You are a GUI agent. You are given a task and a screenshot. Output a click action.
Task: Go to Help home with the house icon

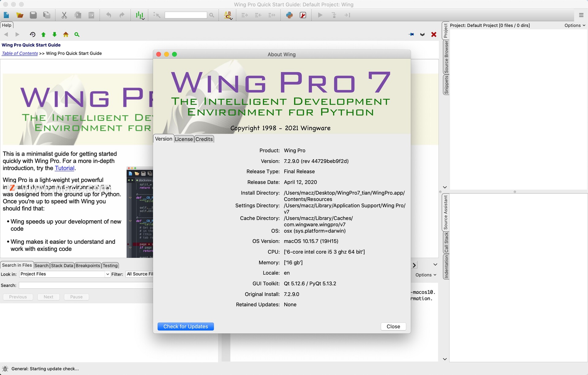66,35
